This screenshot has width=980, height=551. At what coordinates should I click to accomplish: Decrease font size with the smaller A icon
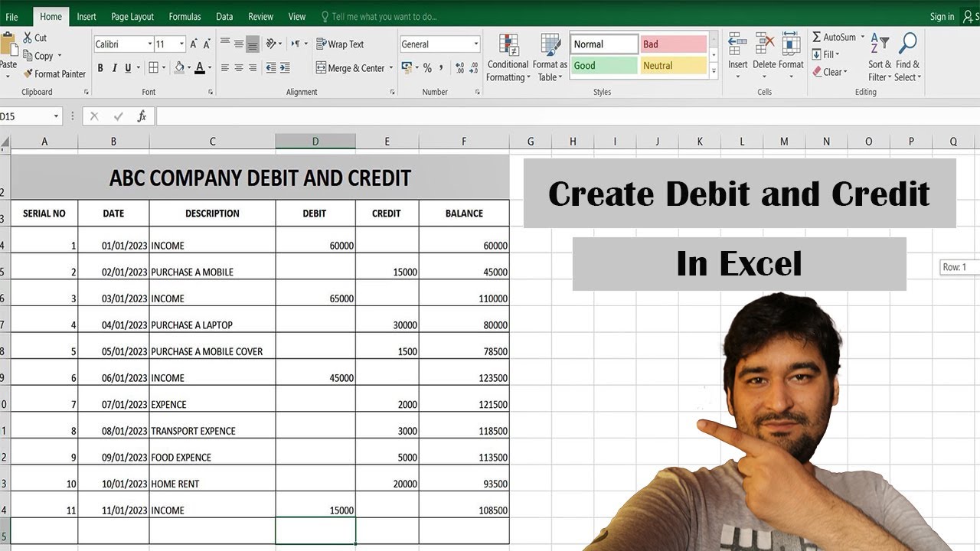point(207,44)
